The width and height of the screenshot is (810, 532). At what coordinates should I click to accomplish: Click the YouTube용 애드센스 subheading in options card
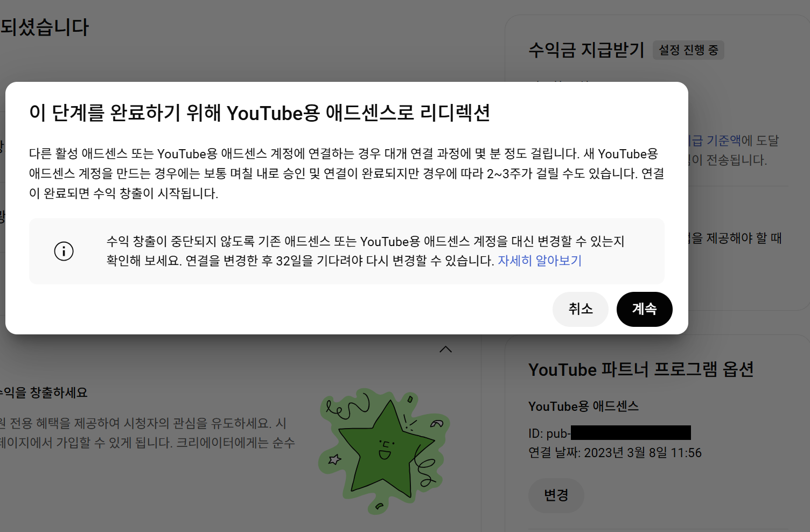coord(583,407)
